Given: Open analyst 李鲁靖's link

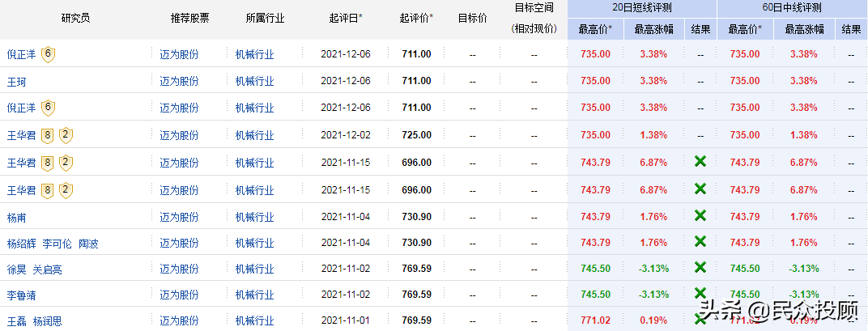Looking at the screenshot, I should (x=21, y=295).
